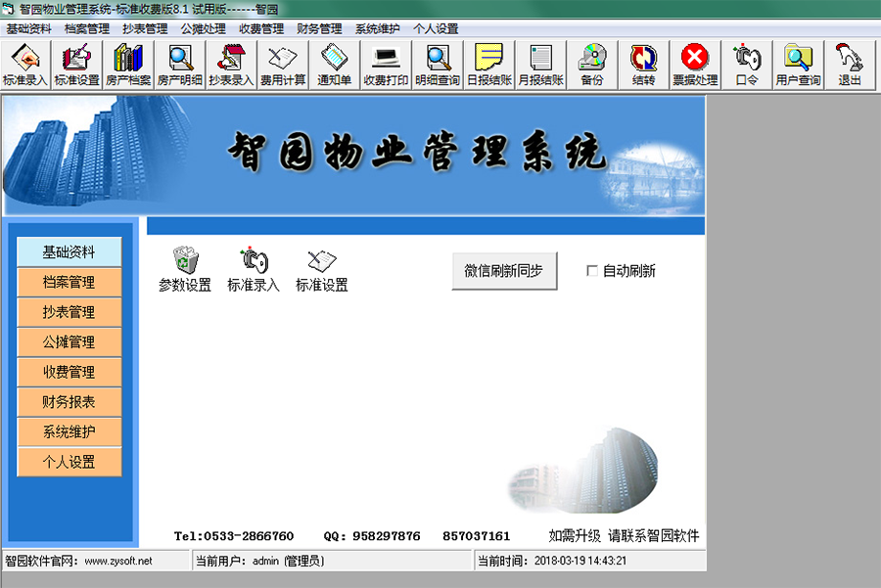
Task: Open the 财务管理 menu
Action: pyautogui.click(x=320, y=28)
